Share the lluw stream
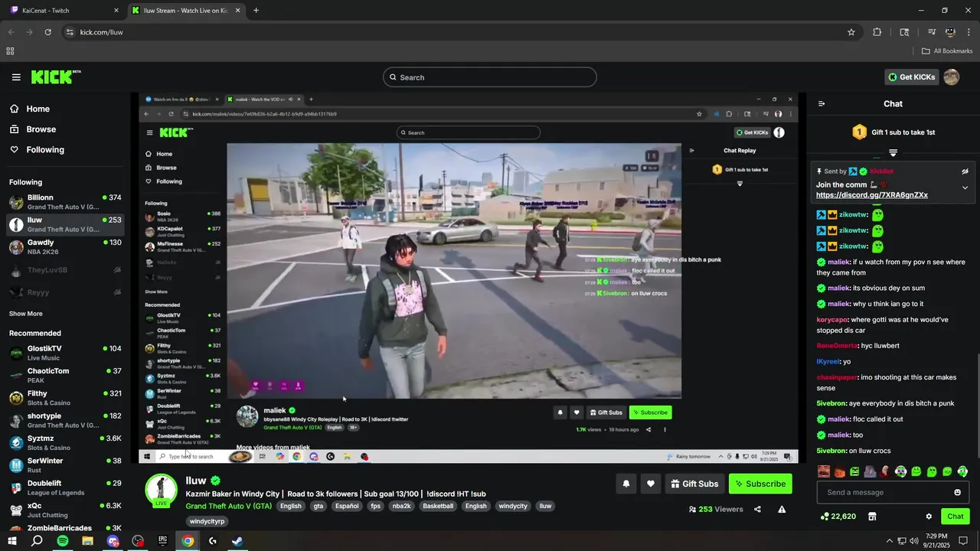Image resolution: width=980 pixels, height=551 pixels. (x=757, y=509)
